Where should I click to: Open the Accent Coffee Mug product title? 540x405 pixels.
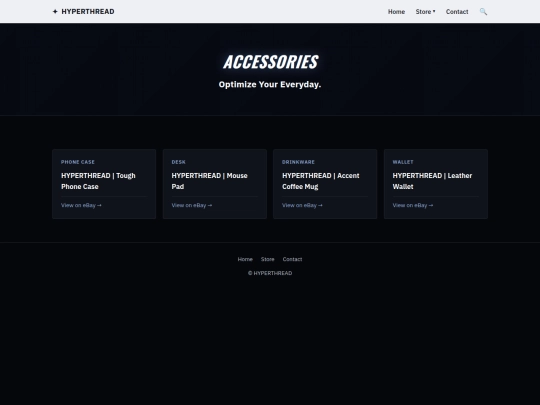coord(321,181)
